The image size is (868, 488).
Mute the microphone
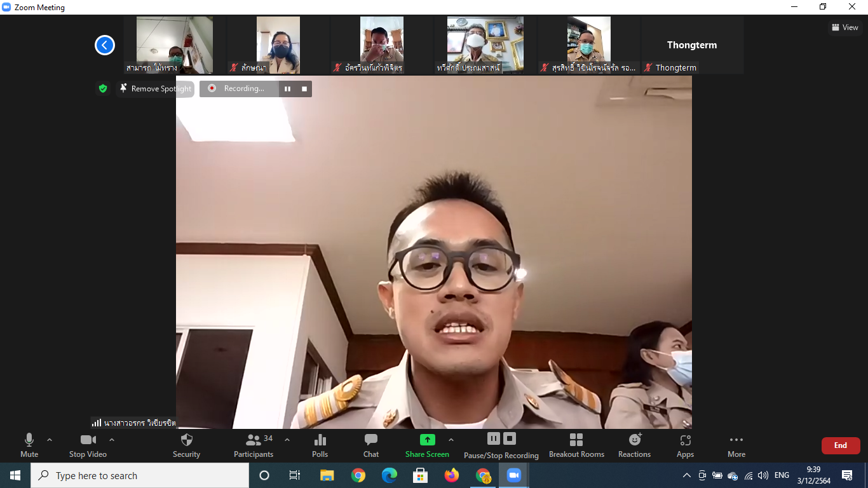point(29,445)
